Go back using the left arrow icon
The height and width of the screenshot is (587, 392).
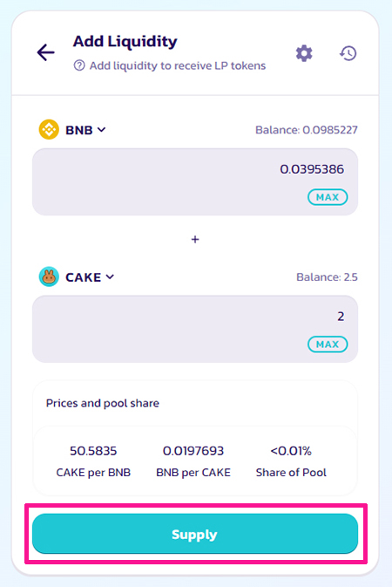coord(45,52)
